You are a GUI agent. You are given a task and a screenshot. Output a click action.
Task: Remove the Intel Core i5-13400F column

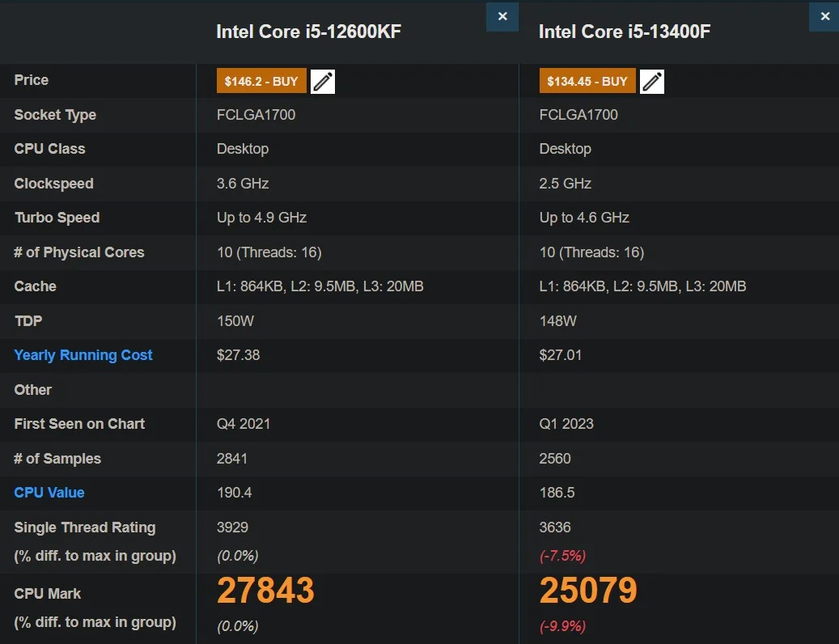tap(824, 16)
